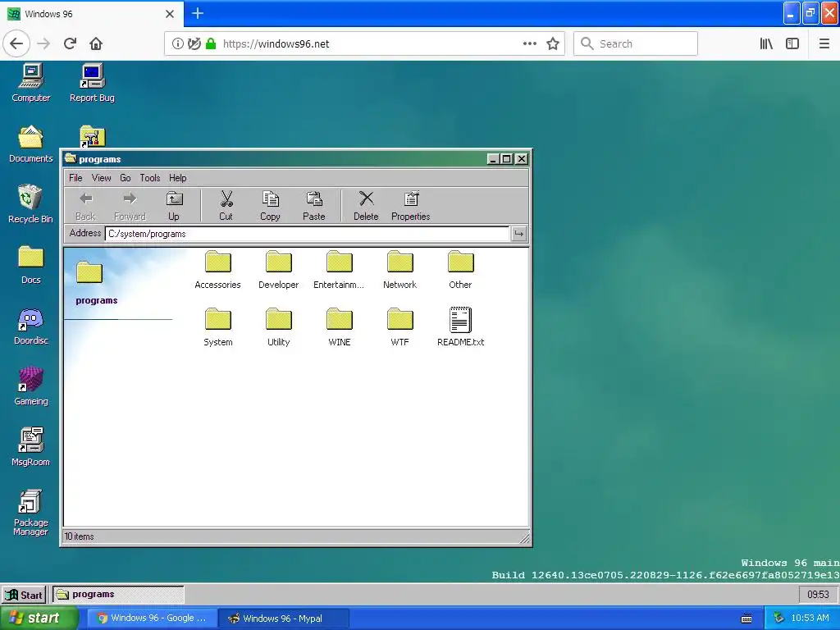Click the Copy toolbar icon
The image size is (840, 630).
[270, 206]
